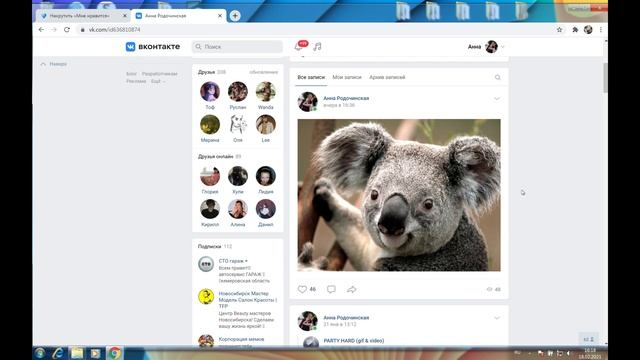Open the notifications bell
Image resolution: width=640 pixels, height=360 pixels.
(299, 47)
